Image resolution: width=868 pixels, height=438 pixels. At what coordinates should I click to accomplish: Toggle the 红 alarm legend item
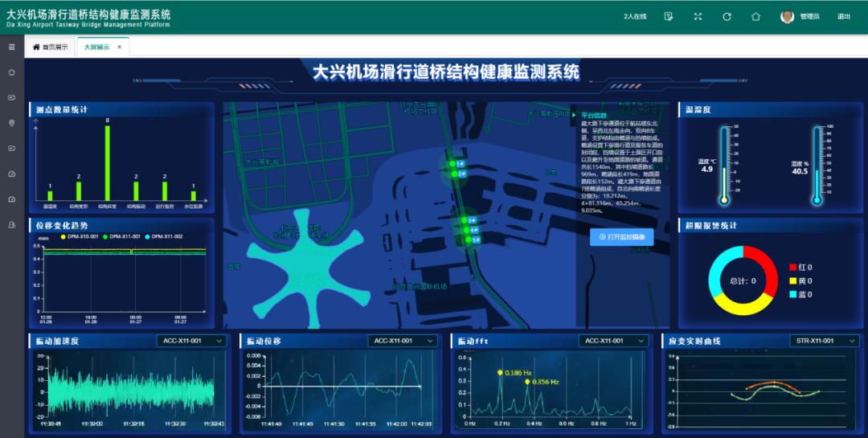pyautogui.click(x=800, y=267)
